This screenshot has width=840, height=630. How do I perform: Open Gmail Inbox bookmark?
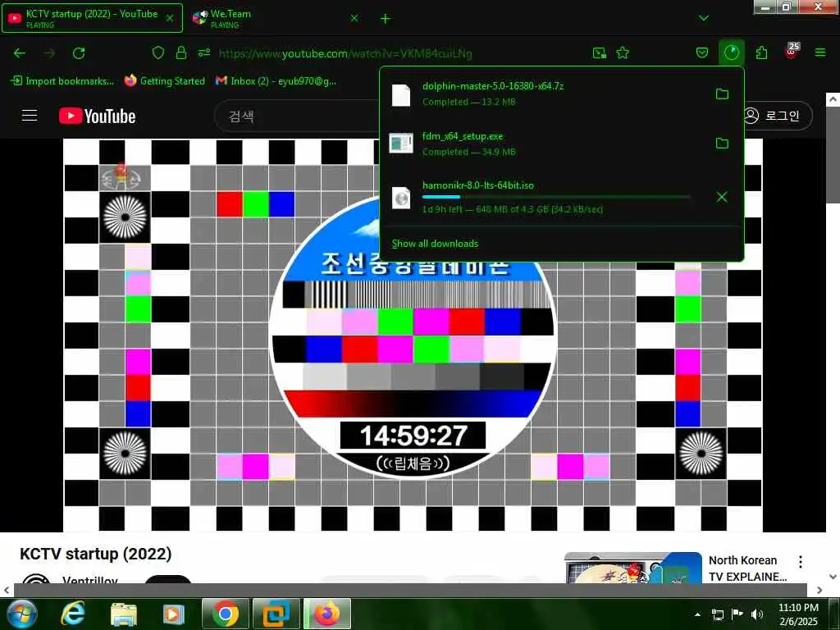tap(276, 81)
